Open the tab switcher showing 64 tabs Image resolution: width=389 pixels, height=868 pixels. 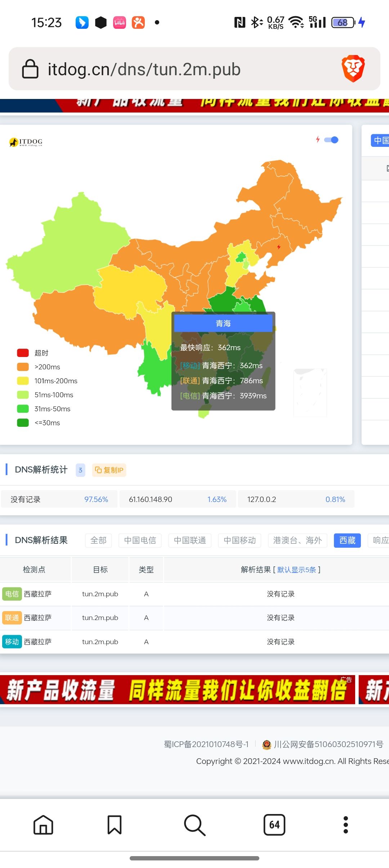click(x=274, y=824)
